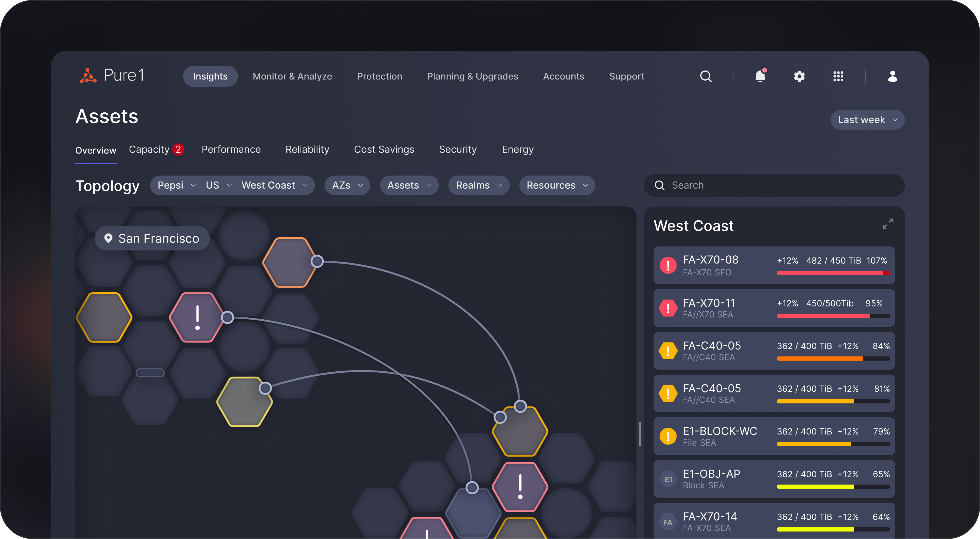Viewport: 980px width, 539px height.
Task: Open settings via the gear icon
Action: click(799, 76)
